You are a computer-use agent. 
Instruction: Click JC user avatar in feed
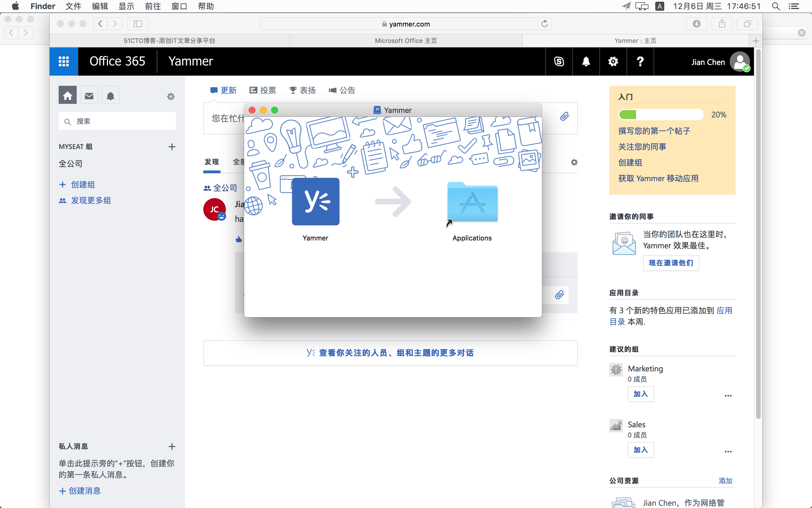214,209
